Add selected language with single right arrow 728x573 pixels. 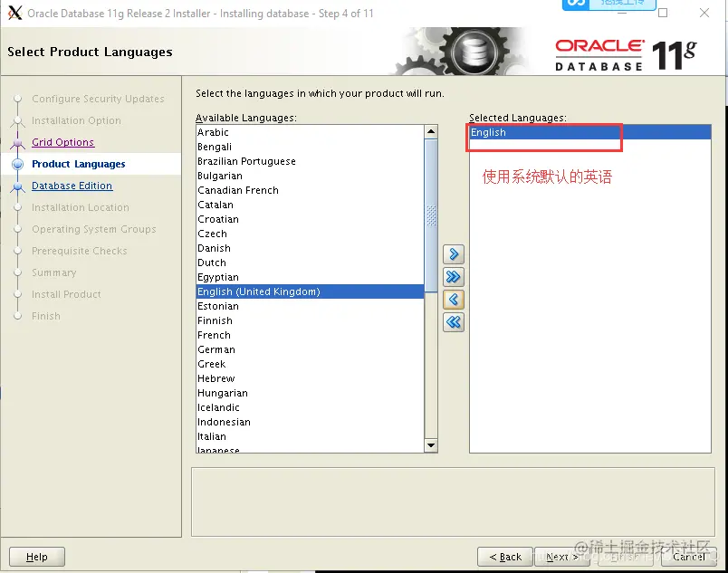point(454,254)
